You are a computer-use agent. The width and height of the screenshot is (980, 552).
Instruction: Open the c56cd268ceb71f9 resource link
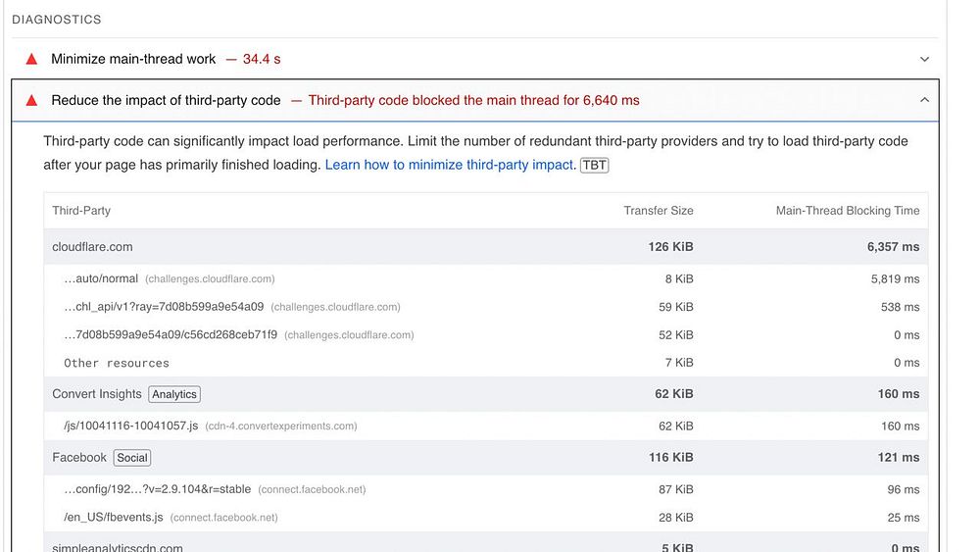(x=171, y=335)
